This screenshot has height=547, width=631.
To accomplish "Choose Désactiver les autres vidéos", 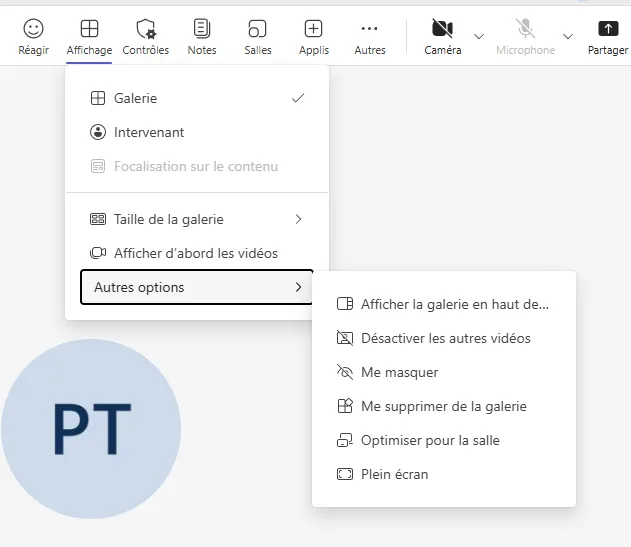I will point(444,338).
